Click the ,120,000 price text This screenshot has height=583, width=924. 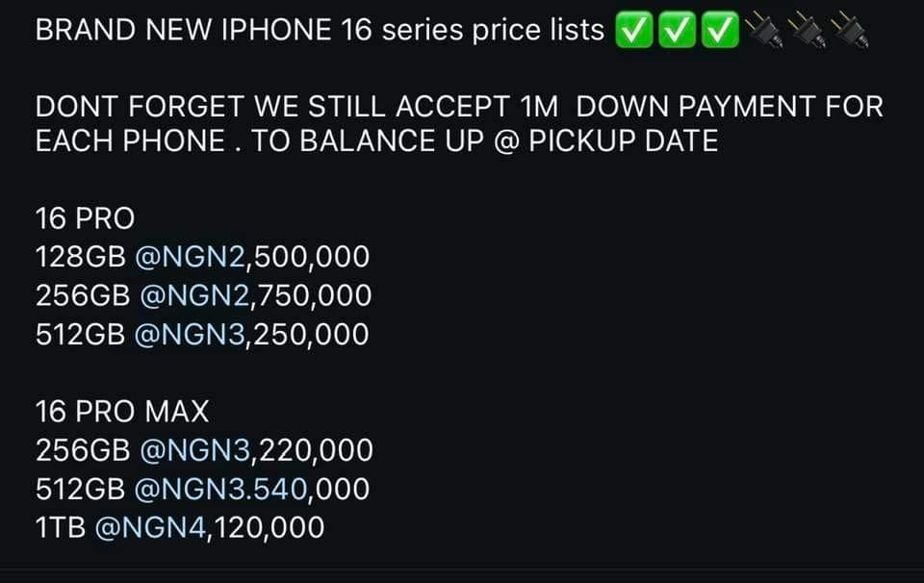pyautogui.click(x=266, y=527)
